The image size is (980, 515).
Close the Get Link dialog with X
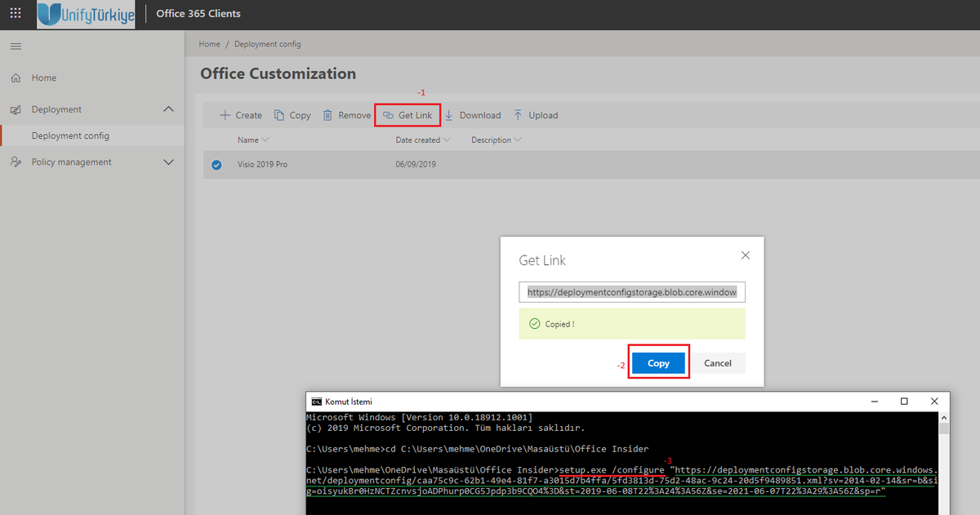pos(745,255)
